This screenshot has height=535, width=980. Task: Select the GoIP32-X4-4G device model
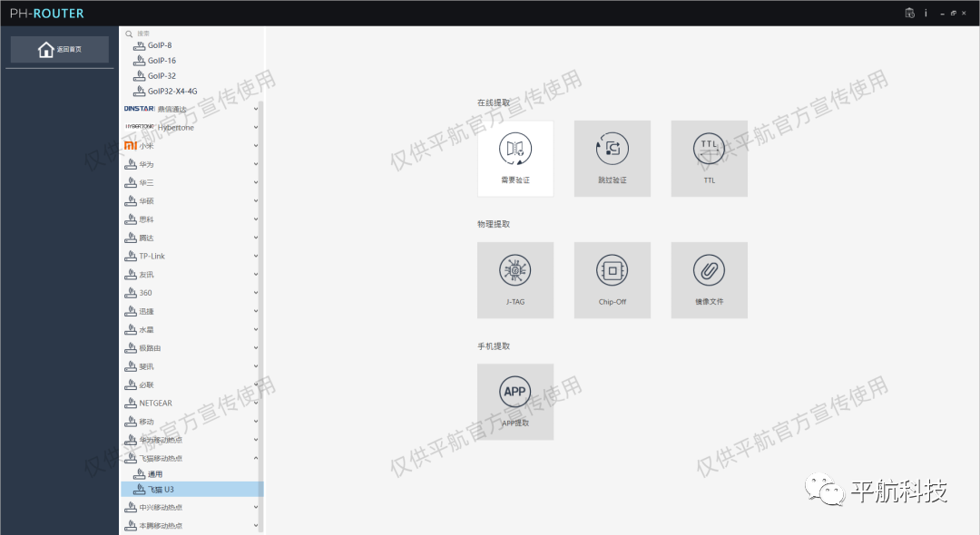(x=191, y=92)
